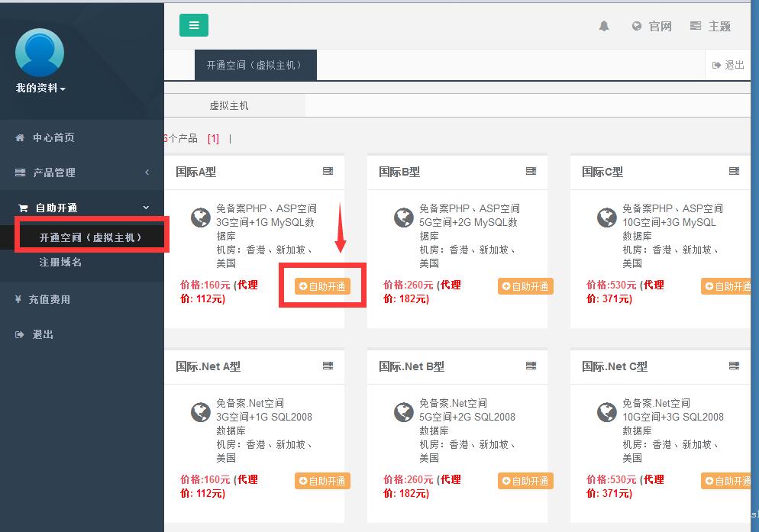Click server icon in 国际.Net A型 header
The image size is (759, 532).
(328, 366)
